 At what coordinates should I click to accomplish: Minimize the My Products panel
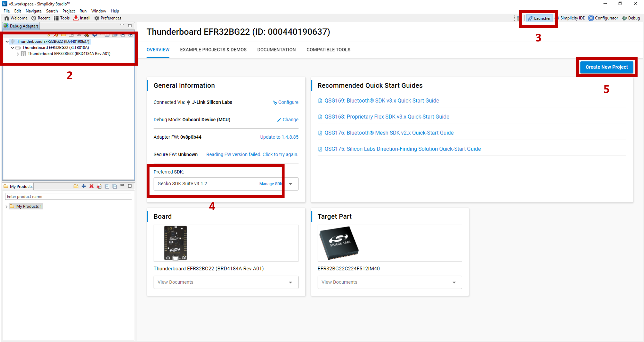122,186
